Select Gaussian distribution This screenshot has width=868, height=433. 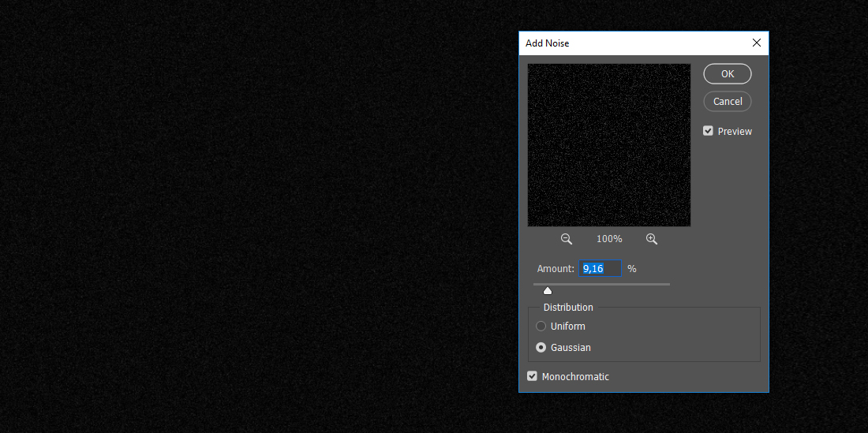pos(541,348)
